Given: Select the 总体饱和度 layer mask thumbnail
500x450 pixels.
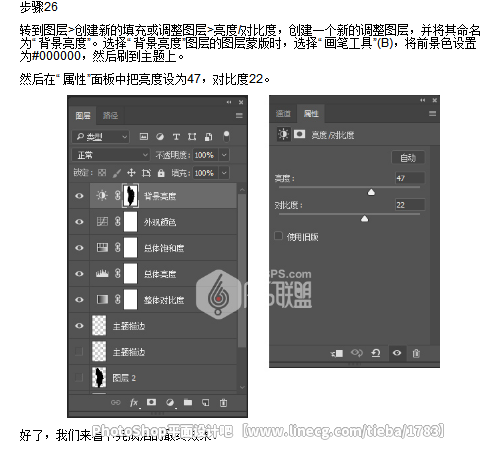Looking at the screenshot, I should pos(130,248).
